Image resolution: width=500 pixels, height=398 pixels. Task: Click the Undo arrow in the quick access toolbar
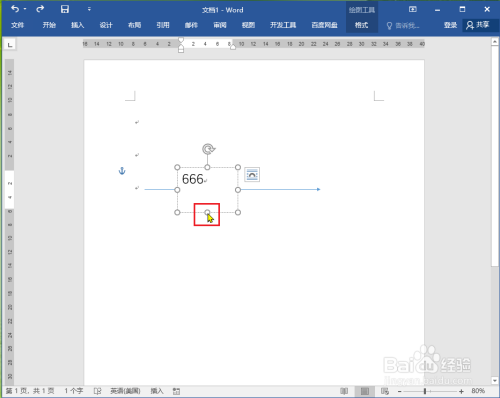15,9
